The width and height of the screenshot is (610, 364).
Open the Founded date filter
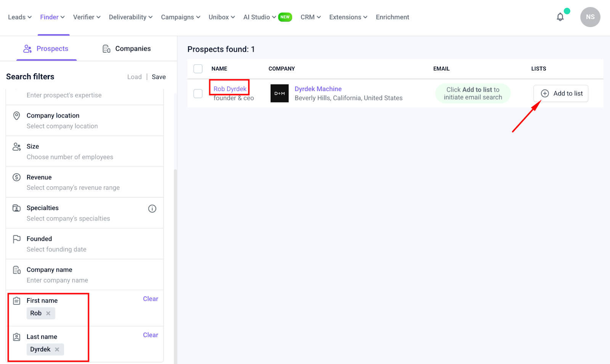[x=85, y=244]
